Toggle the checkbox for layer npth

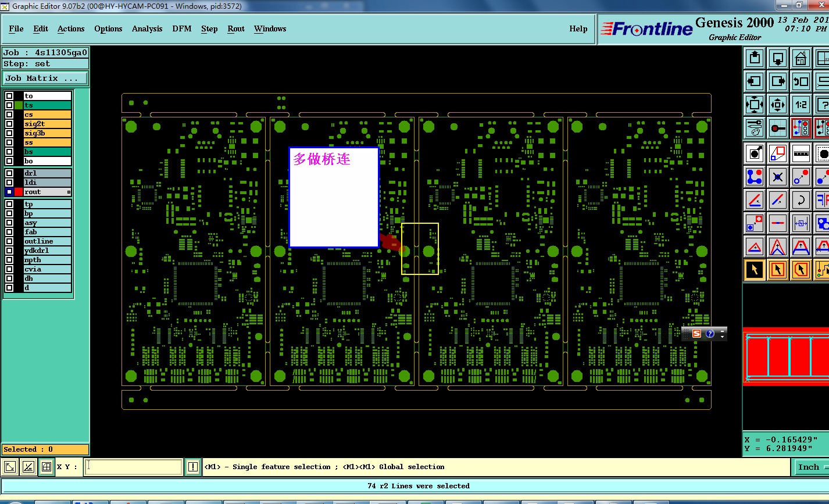(x=9, y=260)
